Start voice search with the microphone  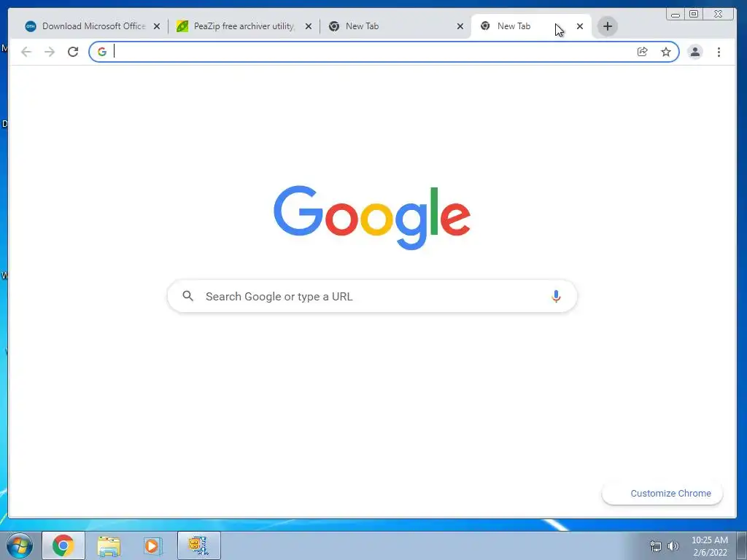point(556,296)
